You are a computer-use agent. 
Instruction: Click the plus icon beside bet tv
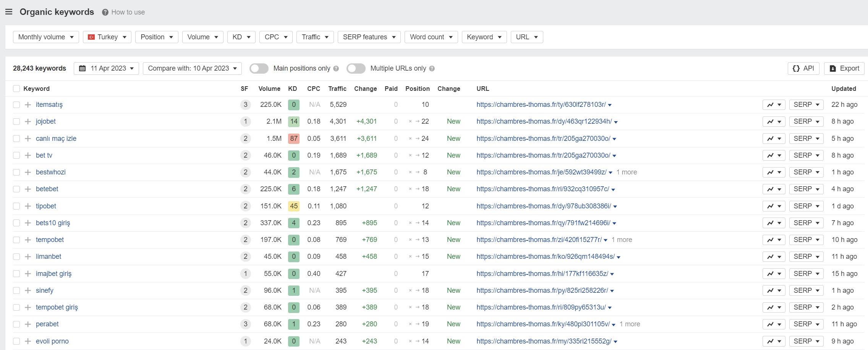coord(28,155)
